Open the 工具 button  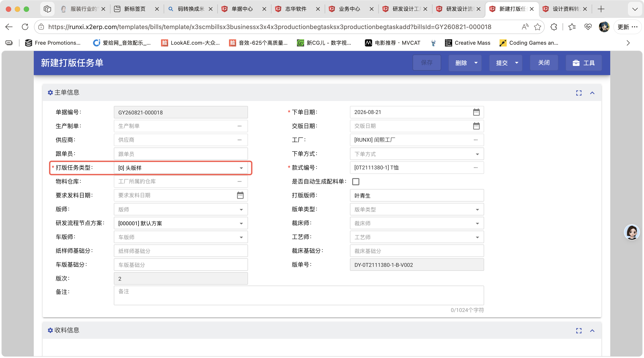(x=583, y=63)
